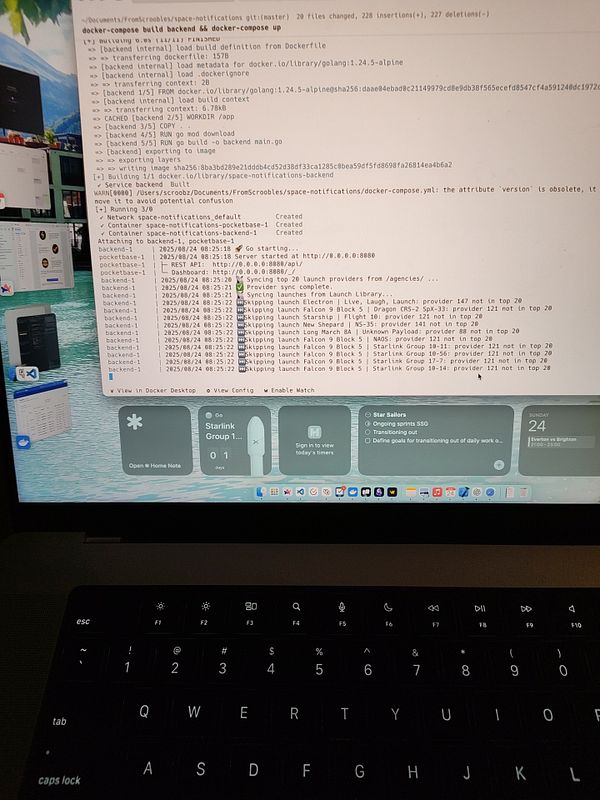Click 'Container space-notifications-pocketbase-1' line
This screenshot has width=600, height=800.
click(201, 224)
